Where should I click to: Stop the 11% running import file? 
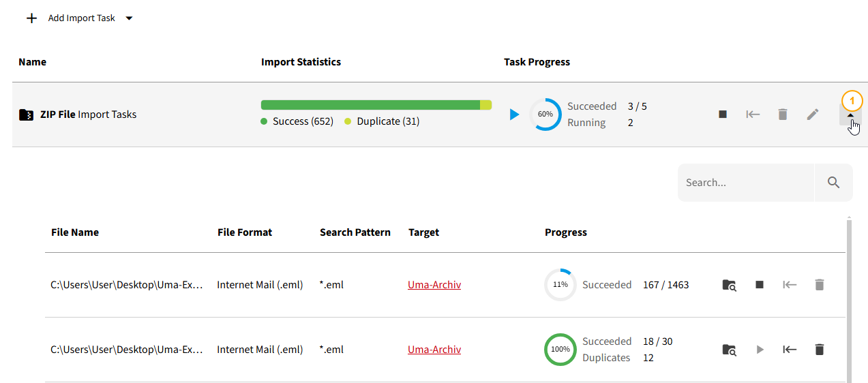[x=760, y=285]
